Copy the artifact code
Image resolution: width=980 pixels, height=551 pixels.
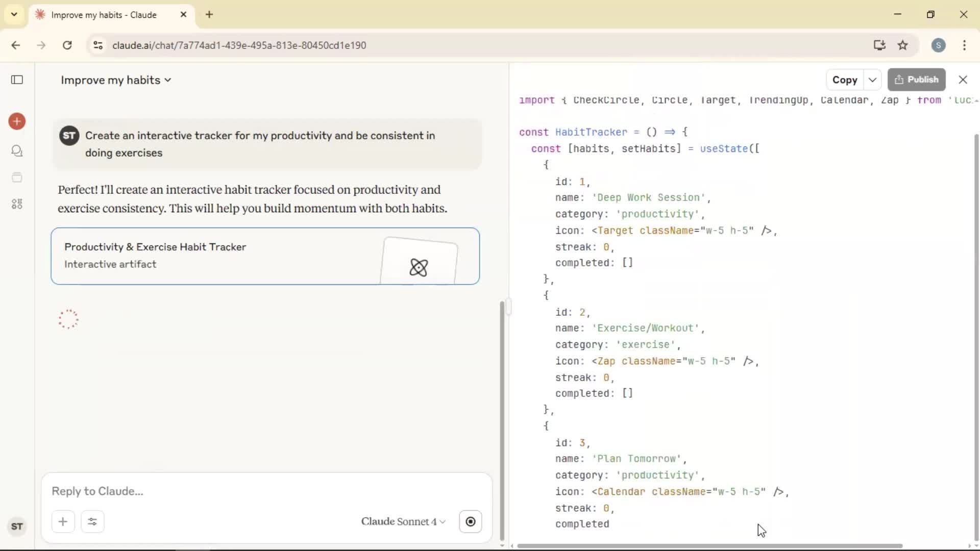(x=845, y=80)
